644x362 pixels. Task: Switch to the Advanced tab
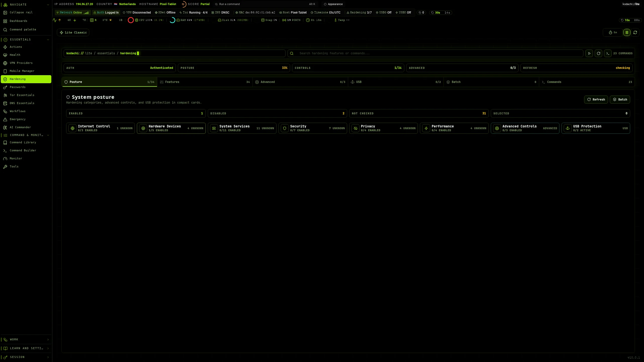coord(300,82)
